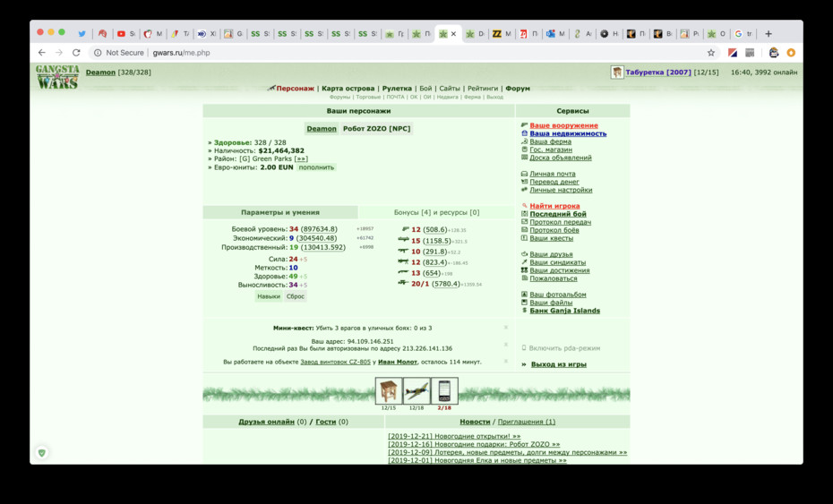The height and width of the screenshot is (504, 833).
Task: Open the Ваше вооружение service link
Action: [563, 125]
